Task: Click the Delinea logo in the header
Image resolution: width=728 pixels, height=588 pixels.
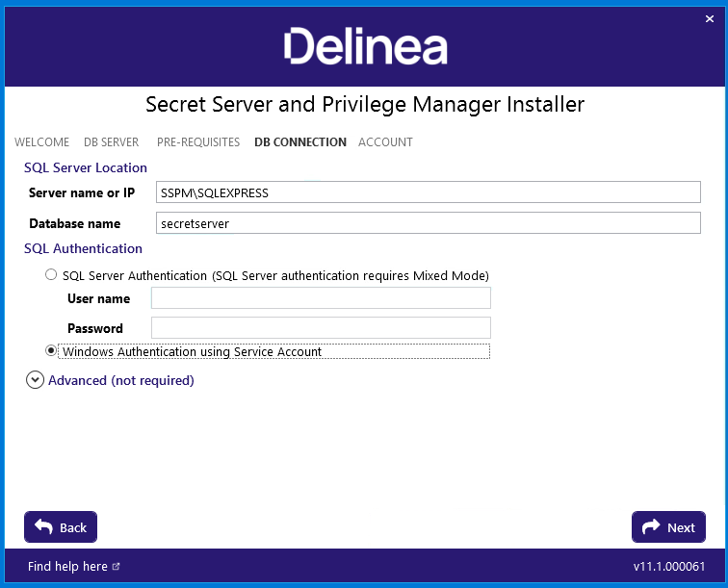Action: point(365,45)
